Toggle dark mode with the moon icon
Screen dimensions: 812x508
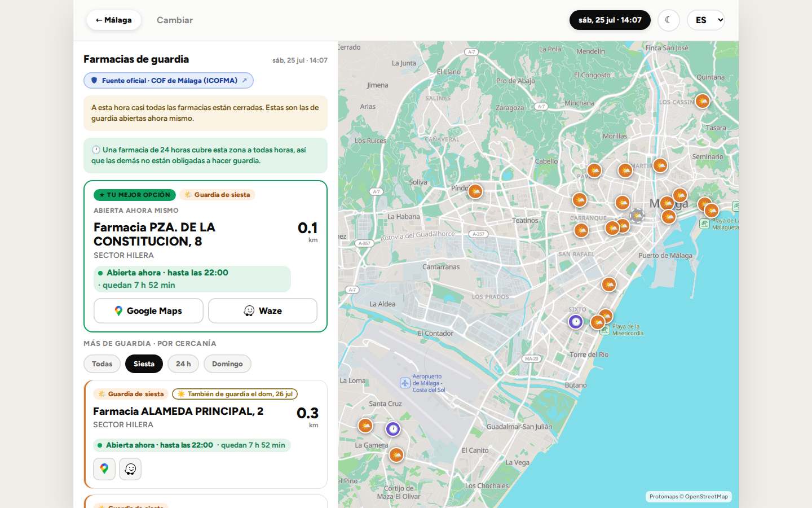click(x=668, y=20)
